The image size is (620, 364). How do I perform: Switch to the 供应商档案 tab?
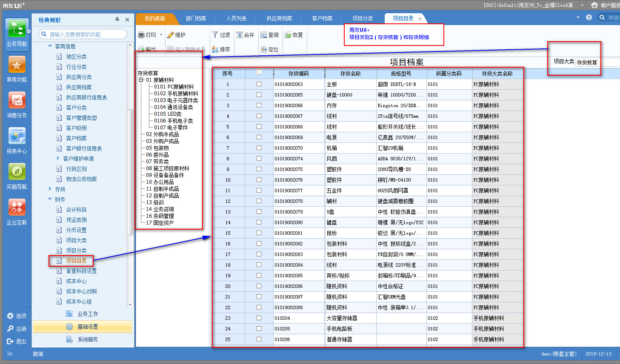click(x=279, y=18)
